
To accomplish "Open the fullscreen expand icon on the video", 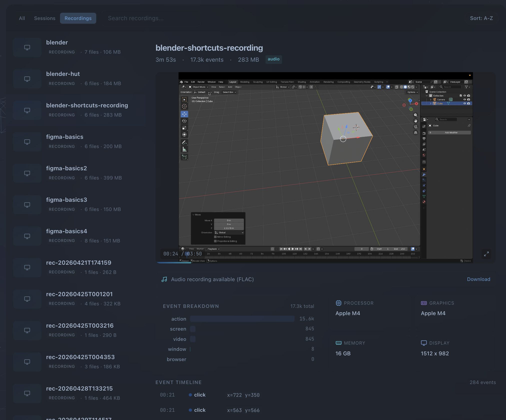I will tap(486, 254).
